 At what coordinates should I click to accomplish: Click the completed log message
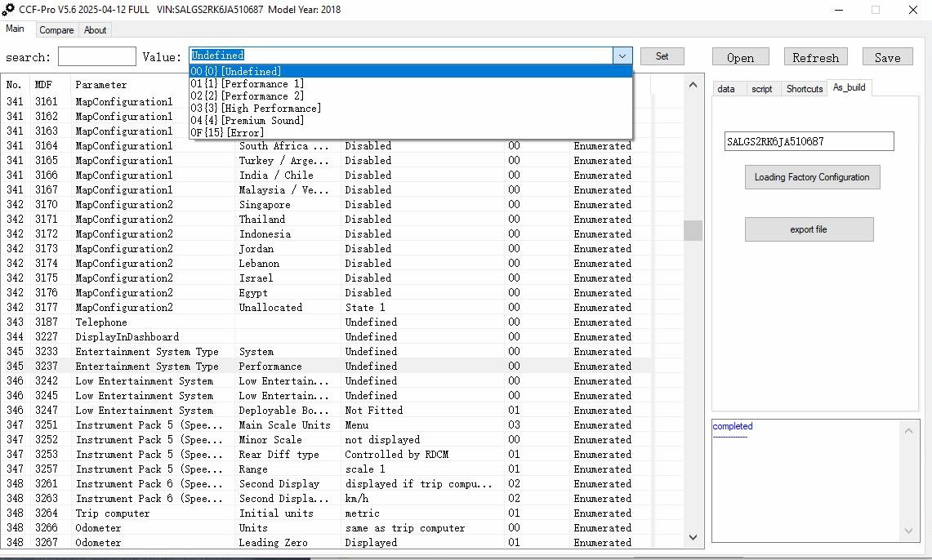[x=732, y=426]
